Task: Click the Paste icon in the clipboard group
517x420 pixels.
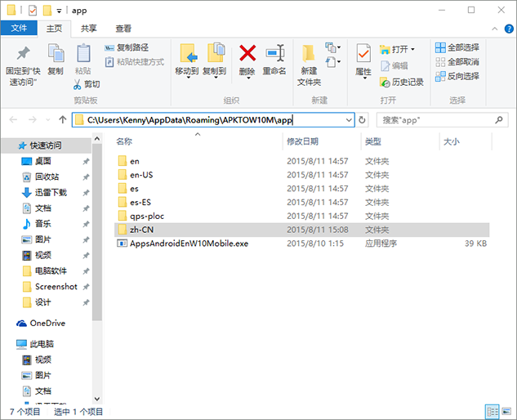Action: point(83,60)
